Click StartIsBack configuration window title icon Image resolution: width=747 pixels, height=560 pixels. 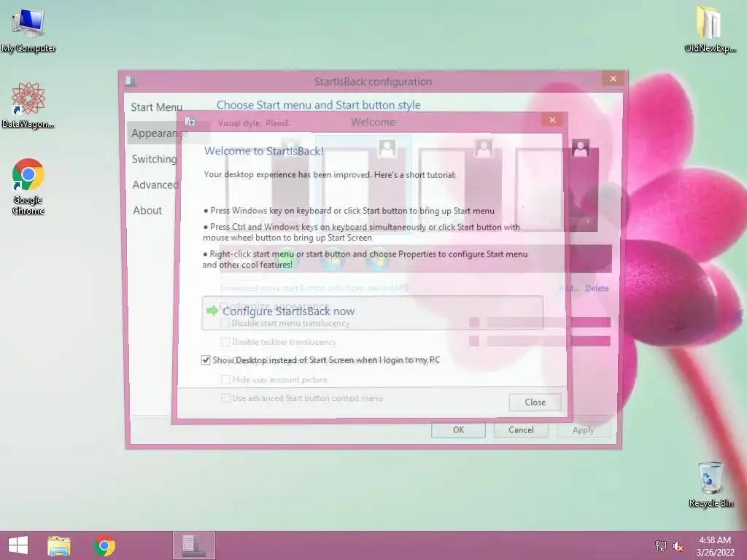tap(131, 81)
